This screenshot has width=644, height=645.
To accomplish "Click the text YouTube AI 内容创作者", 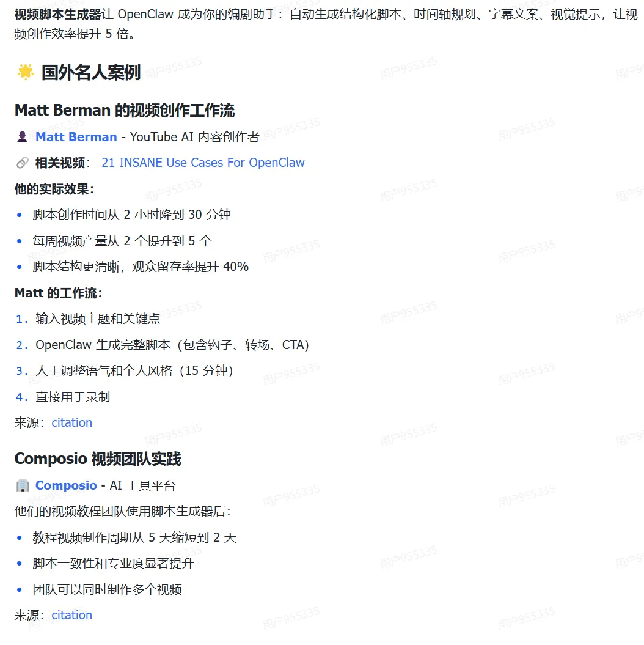I will [195, 137].
